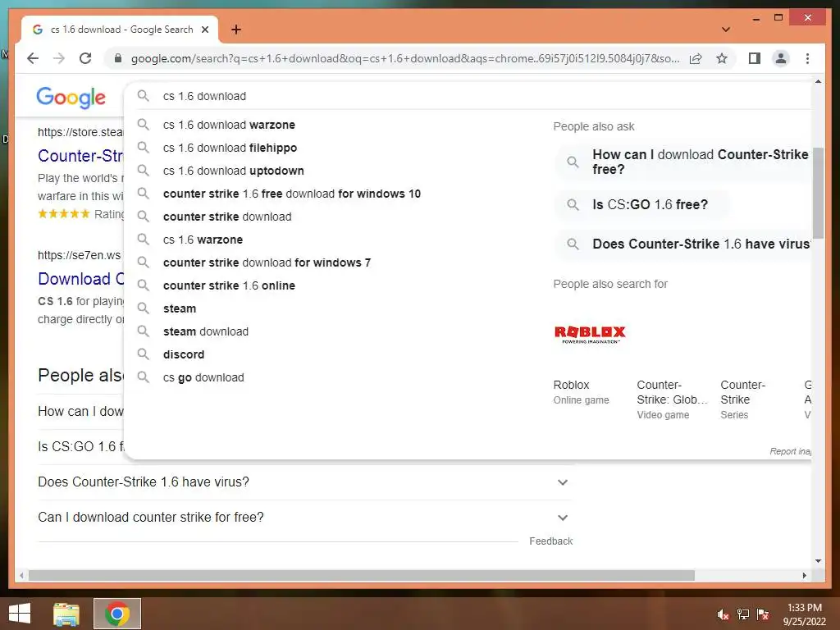Open 'Counter-Strike: Glob...' Video game entry
Viewport: 840px width, 630px height.
pos(672,399)
